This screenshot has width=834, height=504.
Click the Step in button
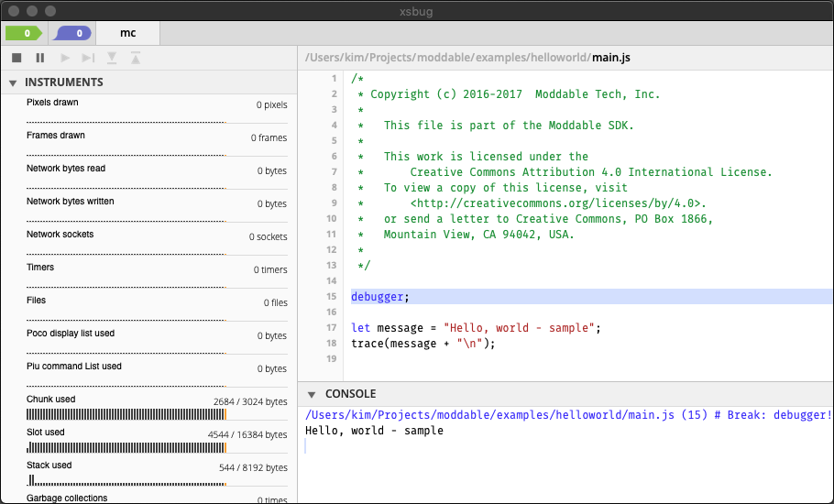(112, 58)
